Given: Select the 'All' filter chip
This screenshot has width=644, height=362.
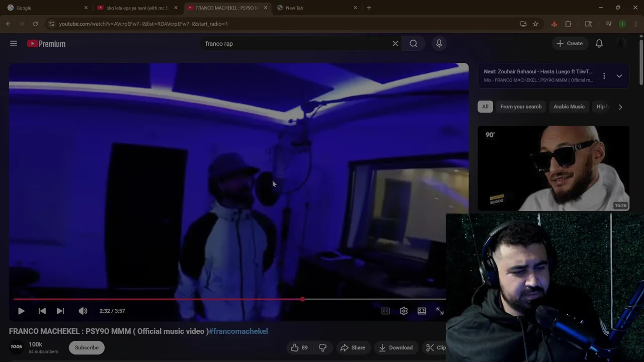Looking at the screenshot, I should pos(485,107).
